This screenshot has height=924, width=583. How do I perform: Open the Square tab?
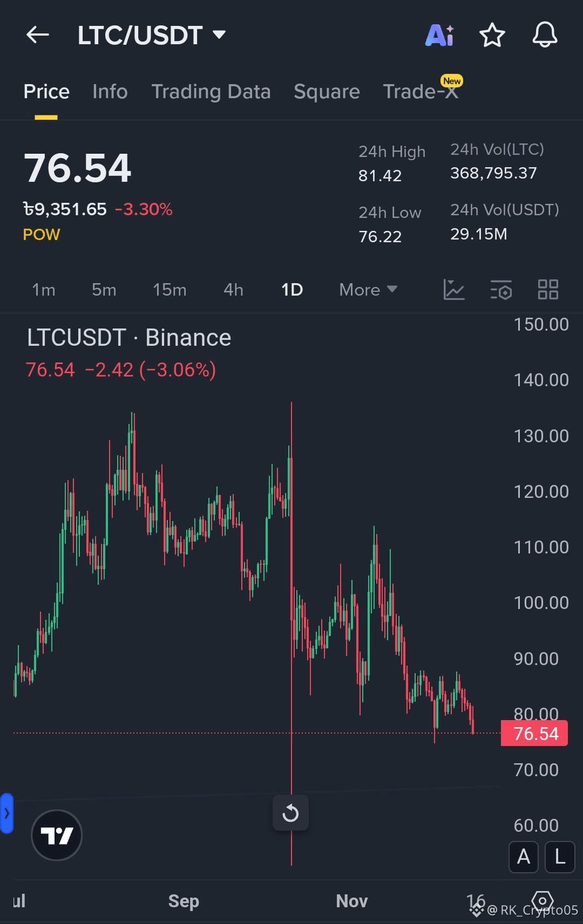click(327, 92)
